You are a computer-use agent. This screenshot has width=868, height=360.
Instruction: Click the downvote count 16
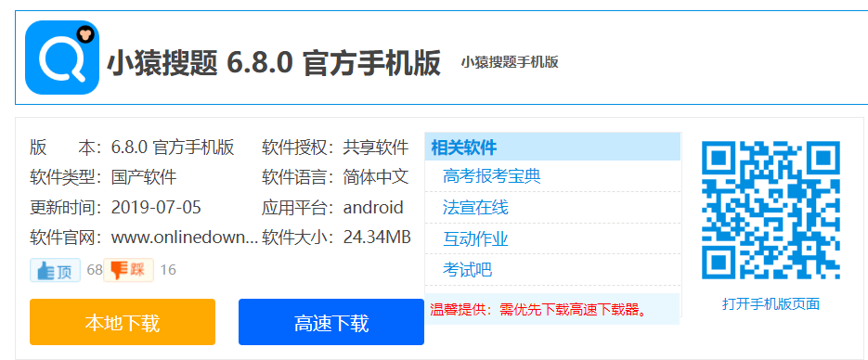coord(168,270)
